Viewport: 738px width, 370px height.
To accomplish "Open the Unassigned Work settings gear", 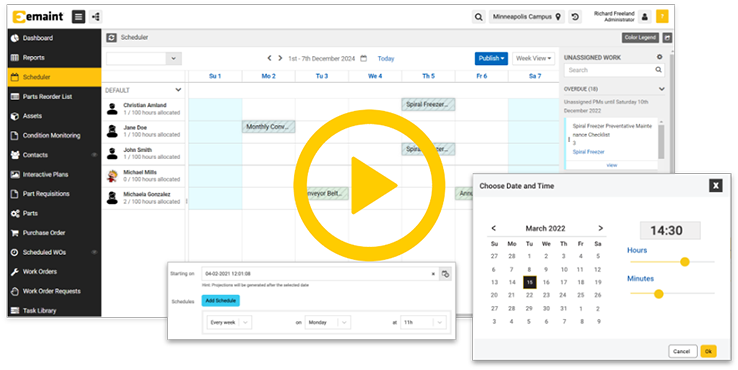I will pyautogui.click(x=659, y=57).
